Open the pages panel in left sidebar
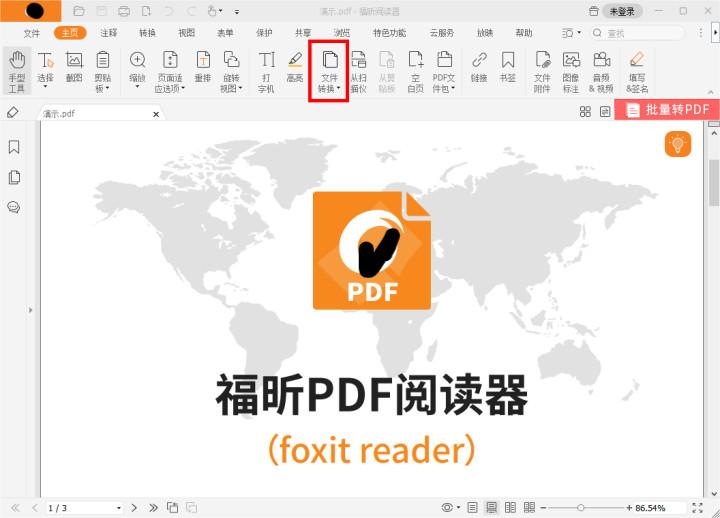The width and height of the screenshot is (720, 518). pyautogui.click(x=14, y=177)
